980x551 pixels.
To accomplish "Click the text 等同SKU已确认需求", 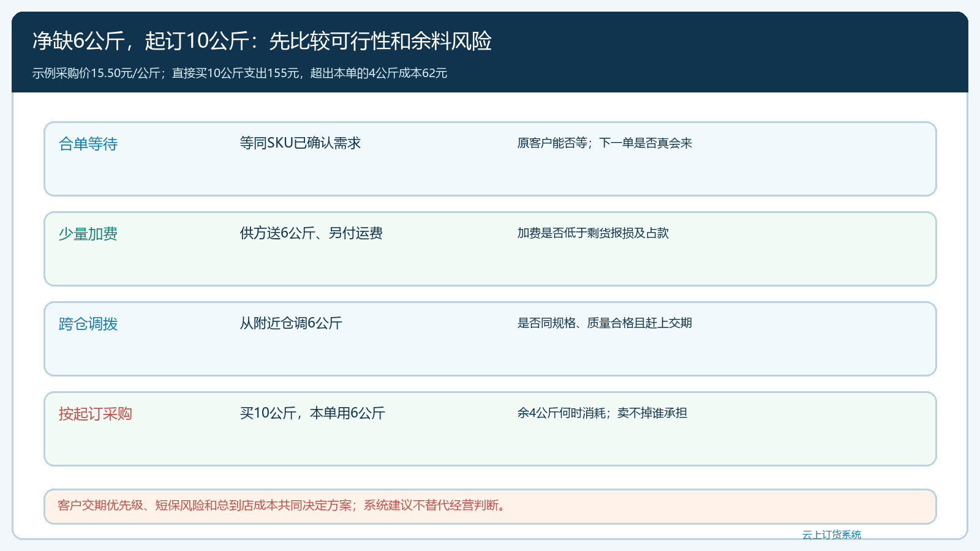I will 300,143.
